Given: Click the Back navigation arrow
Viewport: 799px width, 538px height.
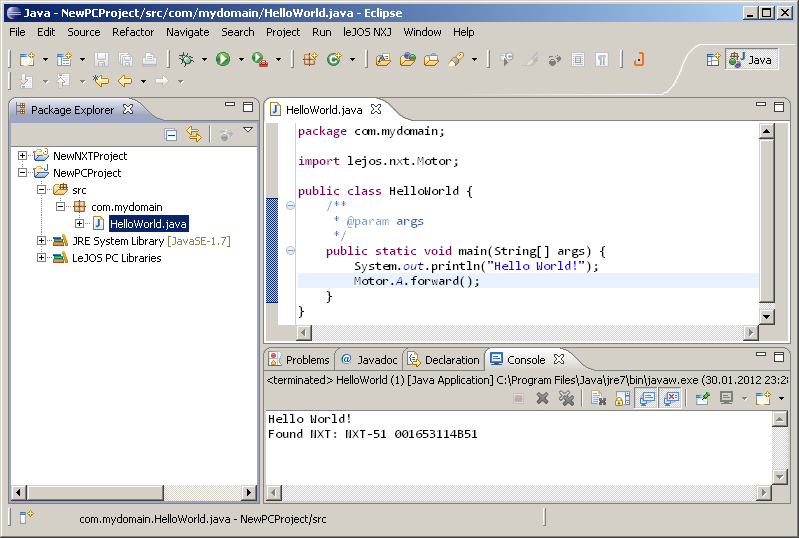Looking at the screenshot, I should tap(125, 80).
